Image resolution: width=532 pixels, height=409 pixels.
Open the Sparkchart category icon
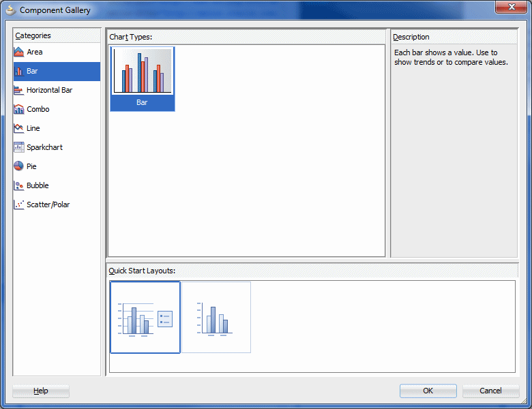[x=19, y=147]
